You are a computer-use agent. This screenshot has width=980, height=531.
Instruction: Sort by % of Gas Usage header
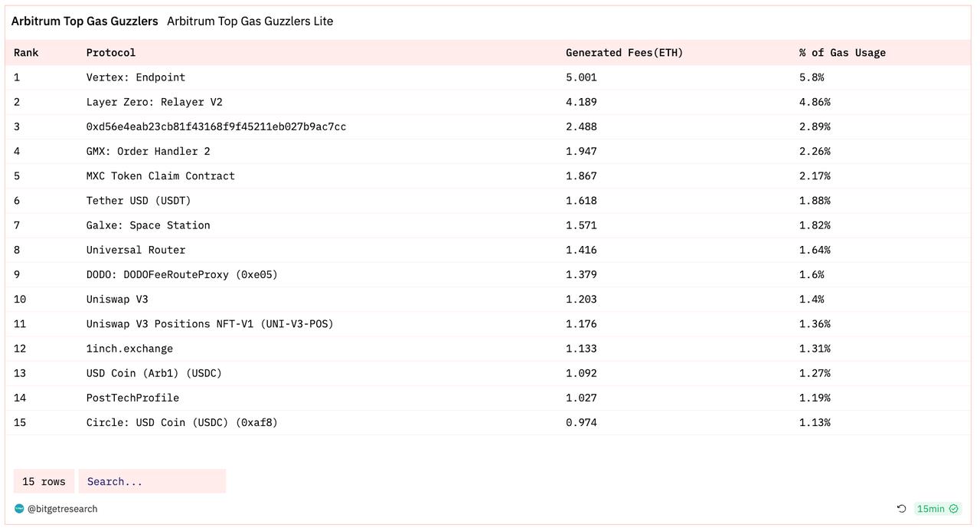(843, 53)
